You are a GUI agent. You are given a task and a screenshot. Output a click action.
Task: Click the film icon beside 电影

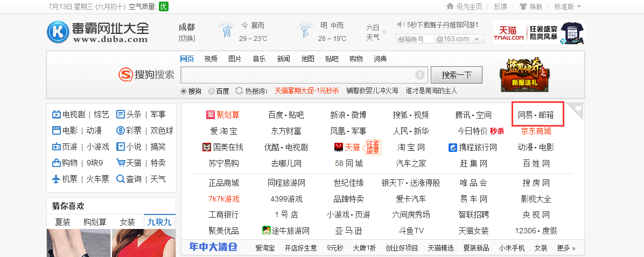click(x=56, y=131)
